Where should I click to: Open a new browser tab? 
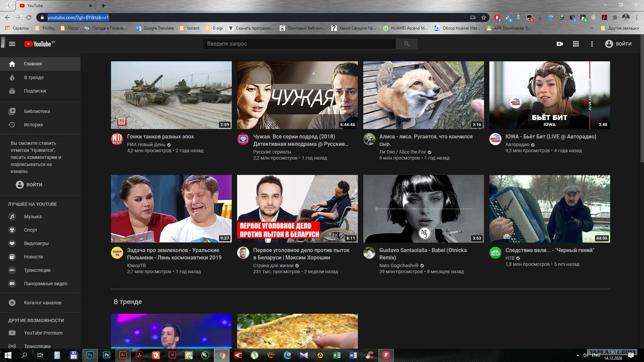click(103, 6)
